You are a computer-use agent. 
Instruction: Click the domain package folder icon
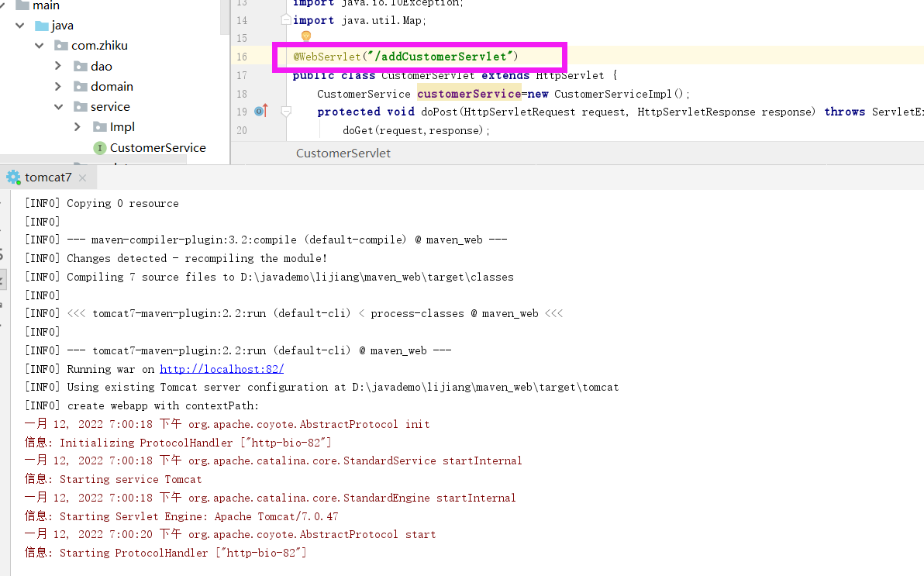pos(81,87)
